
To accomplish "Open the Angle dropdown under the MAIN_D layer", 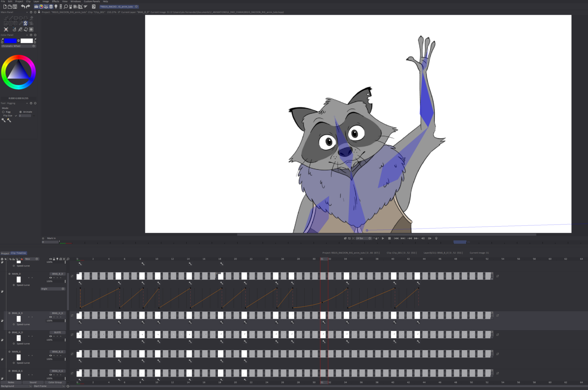I will point(52,289).
